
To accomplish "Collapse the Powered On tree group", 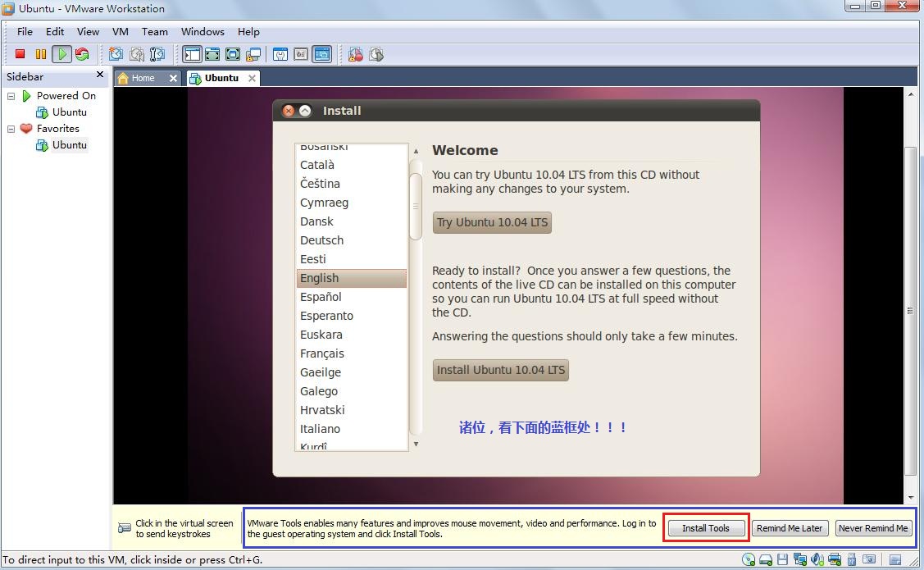I will [11, 95].
